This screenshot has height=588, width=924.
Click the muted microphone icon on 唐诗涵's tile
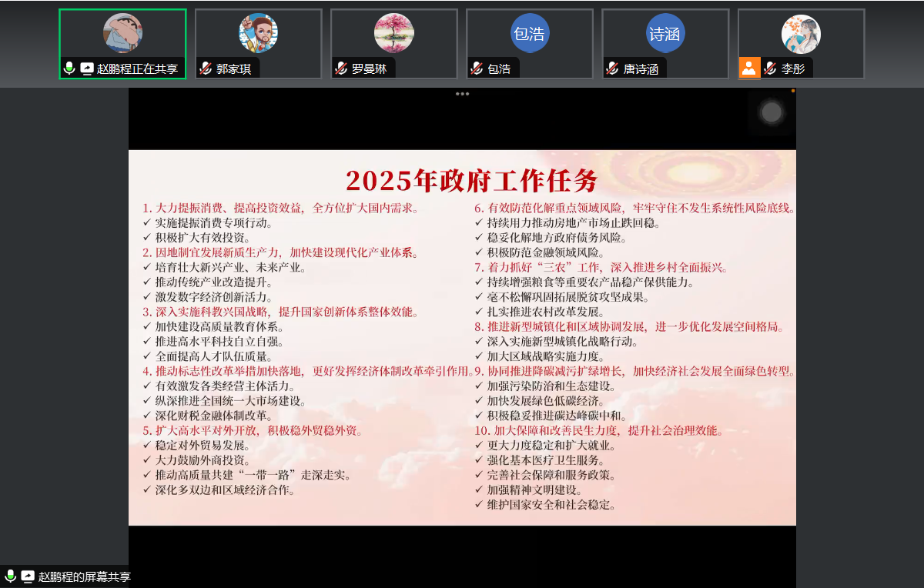(x=611, y=68)
